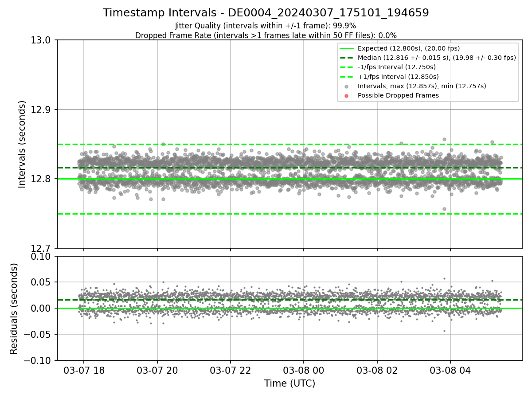Click legend entry 'Possible Dropped Frames'

[398, 95]
